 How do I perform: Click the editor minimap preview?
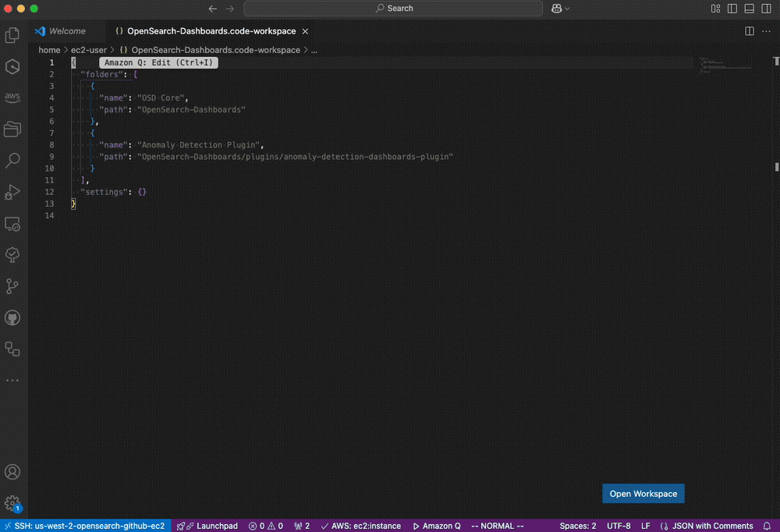725,66
